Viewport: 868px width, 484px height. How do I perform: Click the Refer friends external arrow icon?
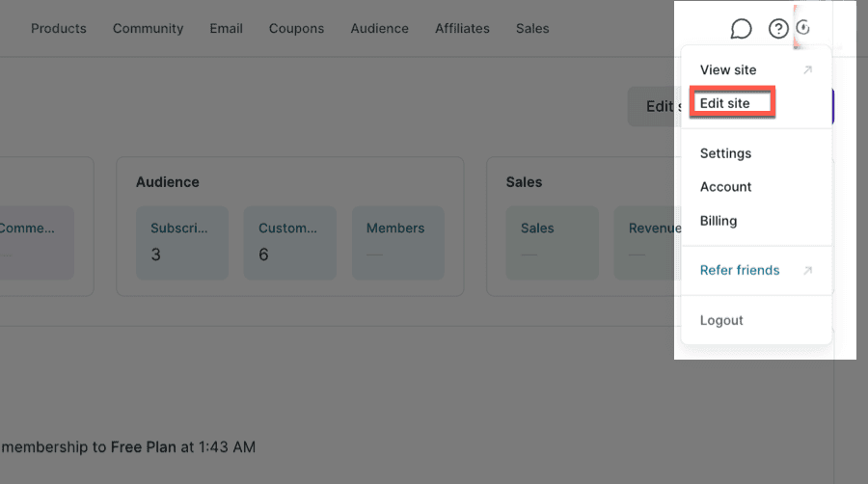click(808, 271)
